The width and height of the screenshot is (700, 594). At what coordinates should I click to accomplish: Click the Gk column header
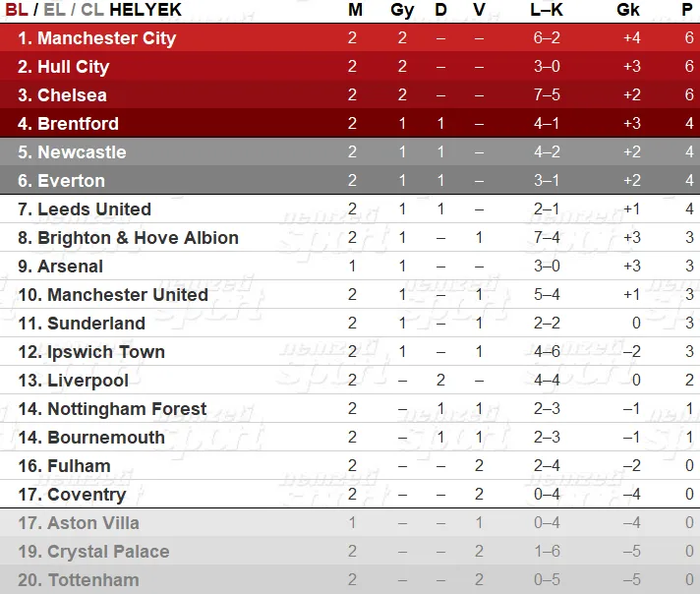point(627,10)
